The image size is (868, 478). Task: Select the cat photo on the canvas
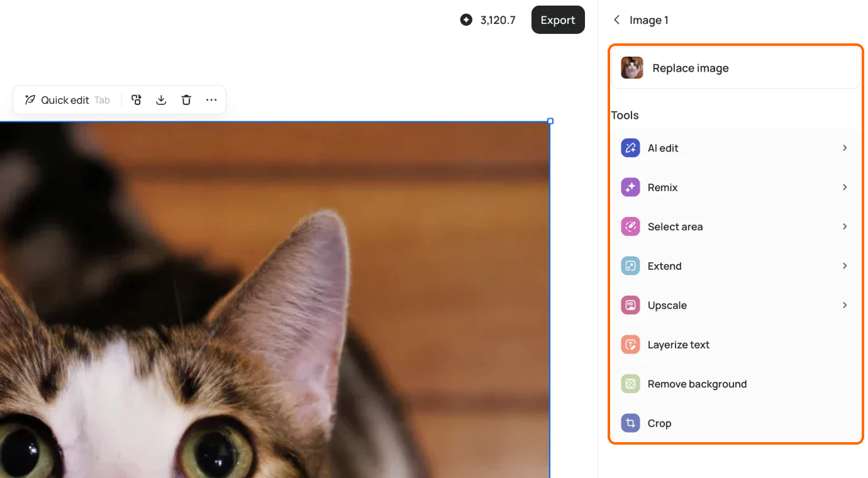point(274,299)
